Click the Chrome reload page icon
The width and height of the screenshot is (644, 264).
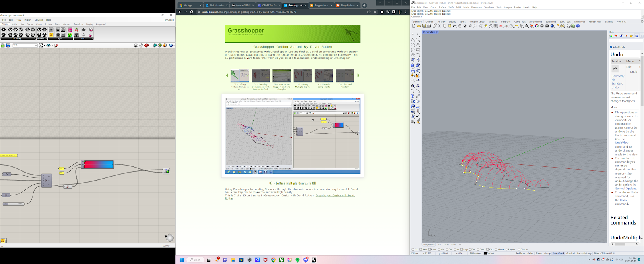click(192, 12)
